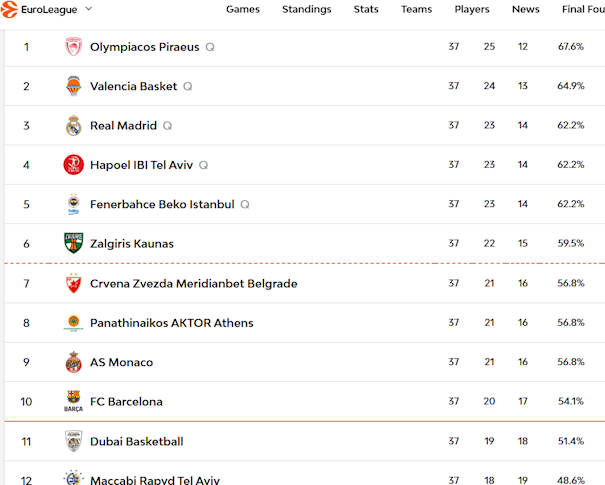This screenshot has height=485, width=605.
Task: Go to the Standings tab
Action: (306, 9)
